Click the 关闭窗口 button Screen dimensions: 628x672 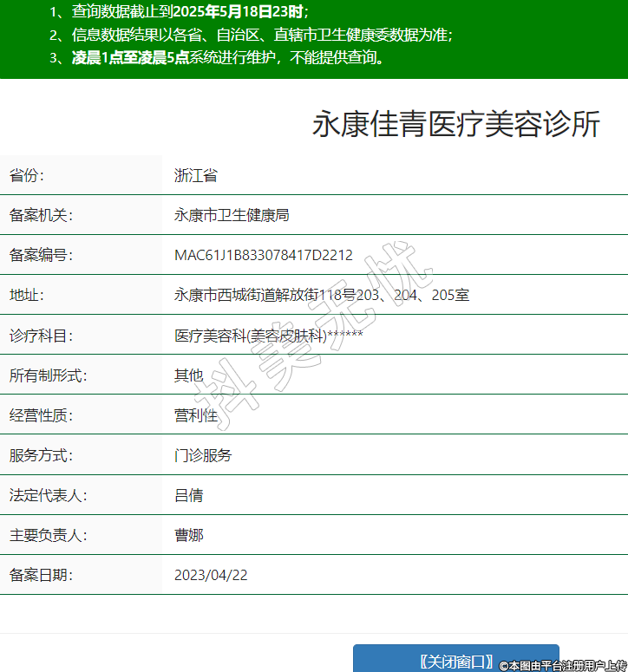click(x=455, y=661)
